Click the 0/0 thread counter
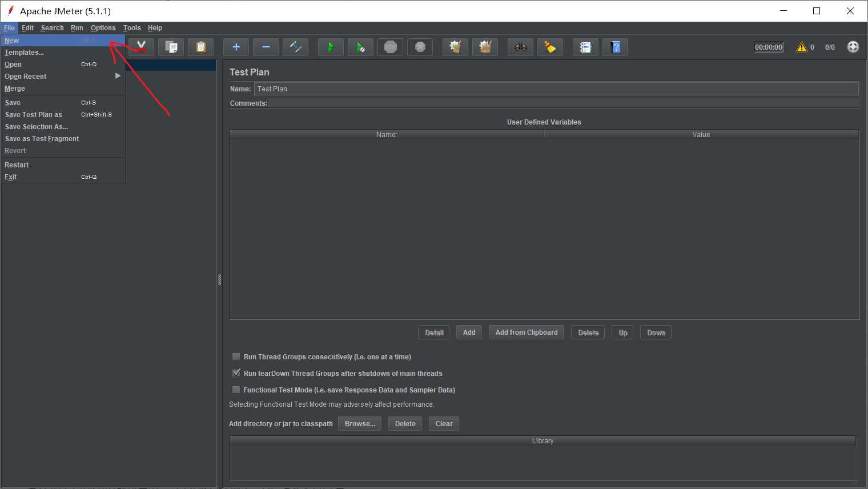The height and width of the screenshot is (489, 868). 830,47
